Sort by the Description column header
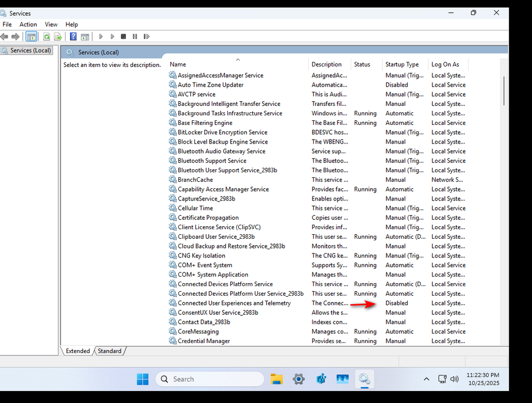Viewport: 532px width, 403px height. point(329,64)
